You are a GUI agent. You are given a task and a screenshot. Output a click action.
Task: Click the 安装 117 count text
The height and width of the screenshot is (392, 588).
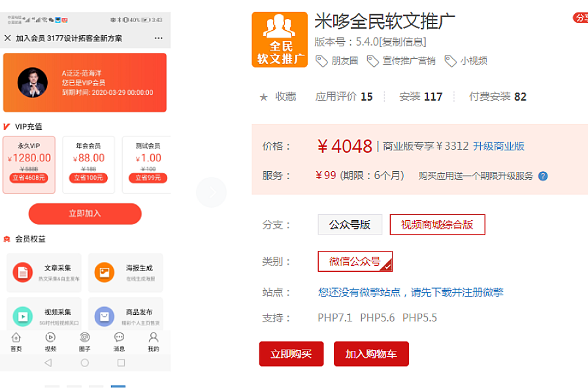(421, 97)
